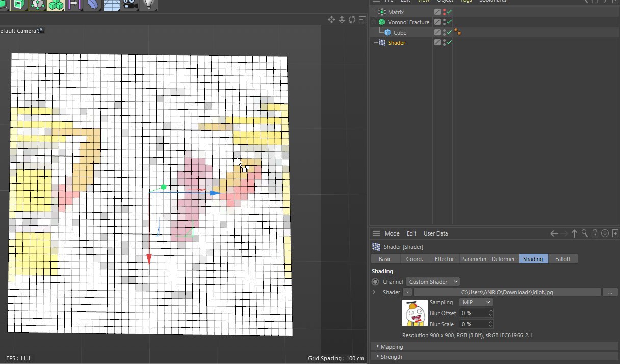Open the Mode menu in Attribute Manager
The height and width of the screenshot is (364, 620).
(392, 233)
